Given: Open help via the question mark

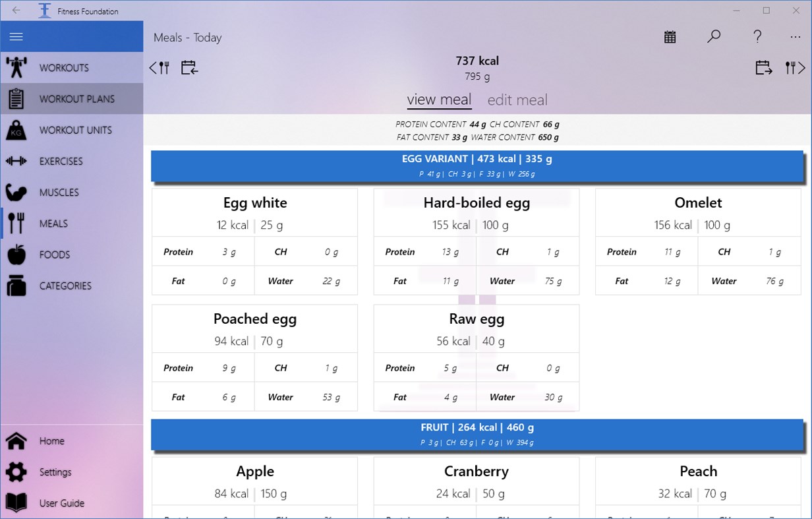Looking at the screenshot, I should point(757,37).
